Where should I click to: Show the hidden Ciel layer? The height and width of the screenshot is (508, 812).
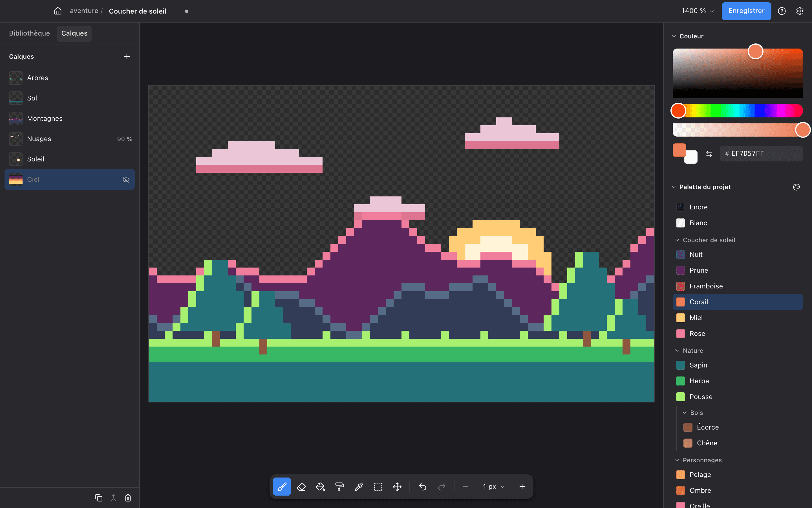pos(126,179)
